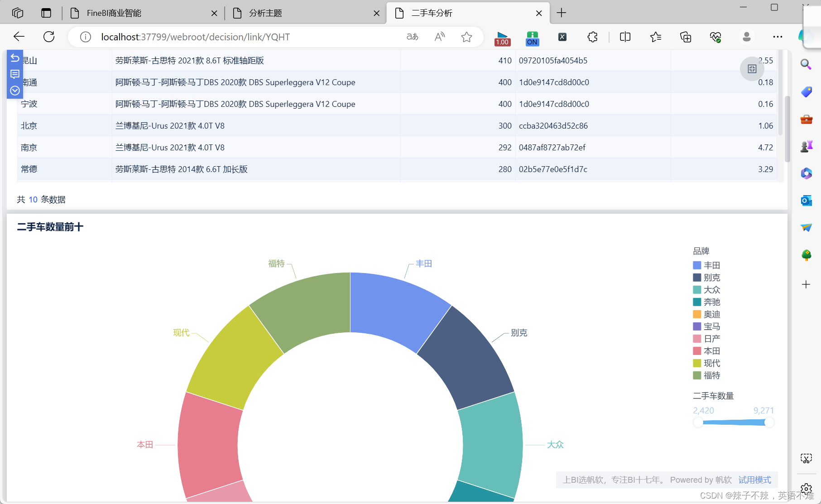
Task: Click the 2,420 minimum slider handle
Action: [698, 422]
